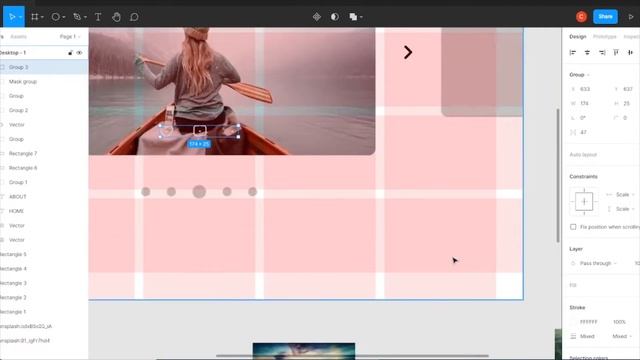Select the Move tool
The width and height of the screenshot is (640, 360).
(12, 17)
